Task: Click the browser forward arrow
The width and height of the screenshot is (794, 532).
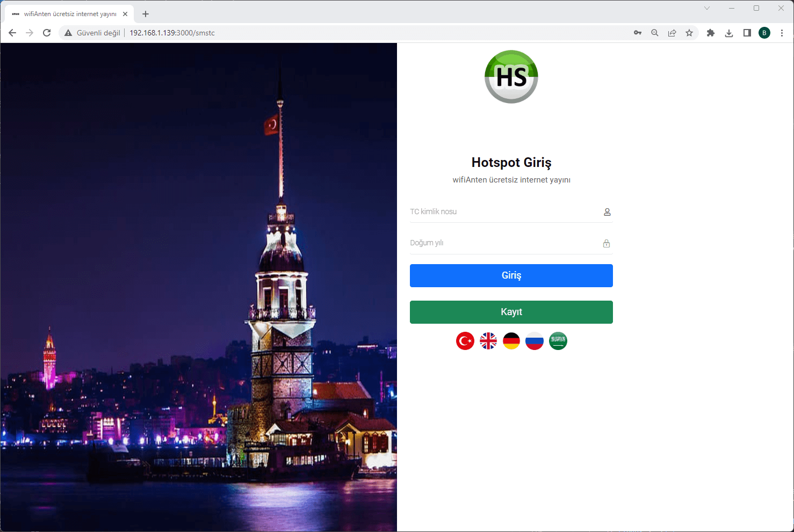Action: point(30,33)
